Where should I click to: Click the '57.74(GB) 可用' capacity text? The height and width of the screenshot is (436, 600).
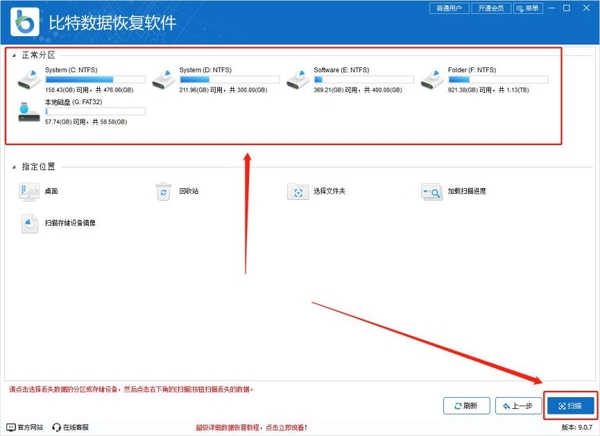click(65, 122)
